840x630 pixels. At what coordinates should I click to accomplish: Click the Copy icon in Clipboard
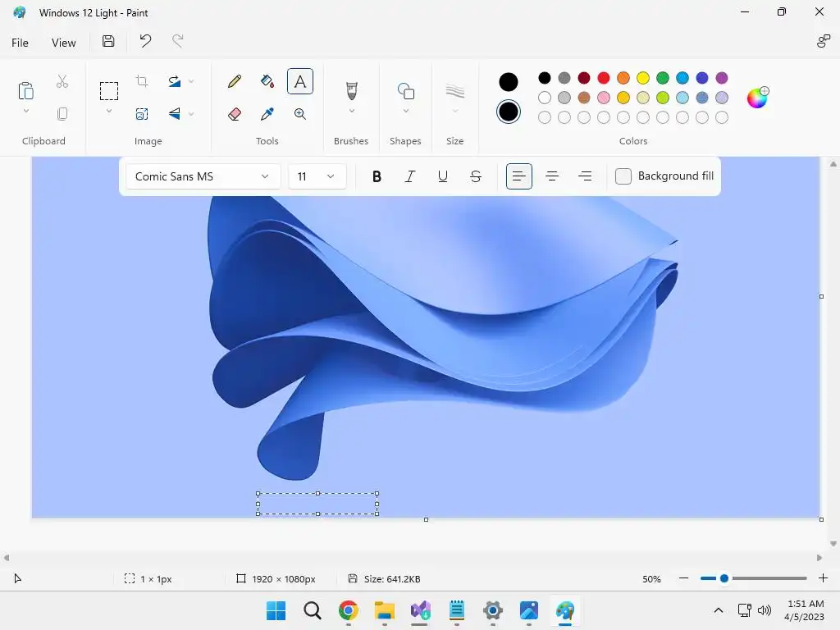[62, 113]
